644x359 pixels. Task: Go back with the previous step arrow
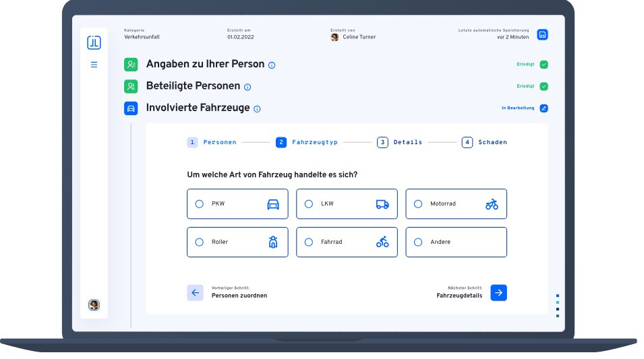(x=195, y=292)
